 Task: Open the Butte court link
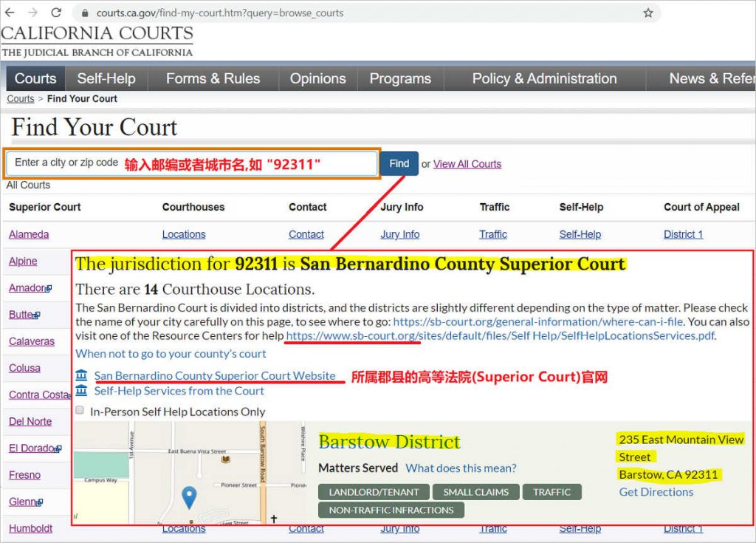click(x=21, y=315)
